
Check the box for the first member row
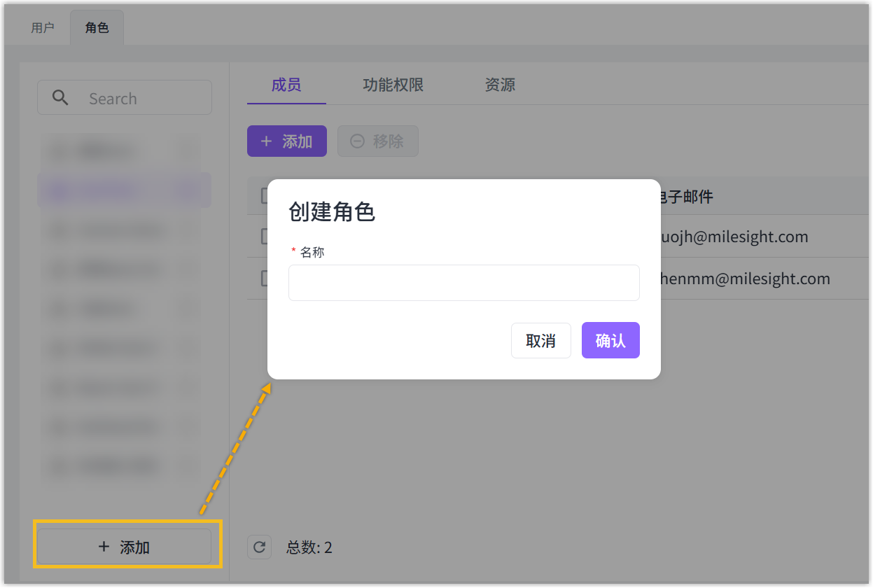(264, 237)
